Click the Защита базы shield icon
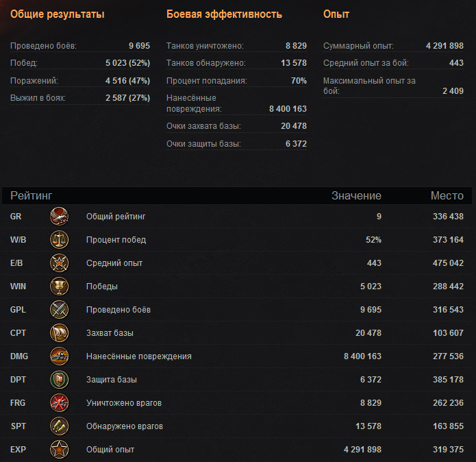 point(60,380)
